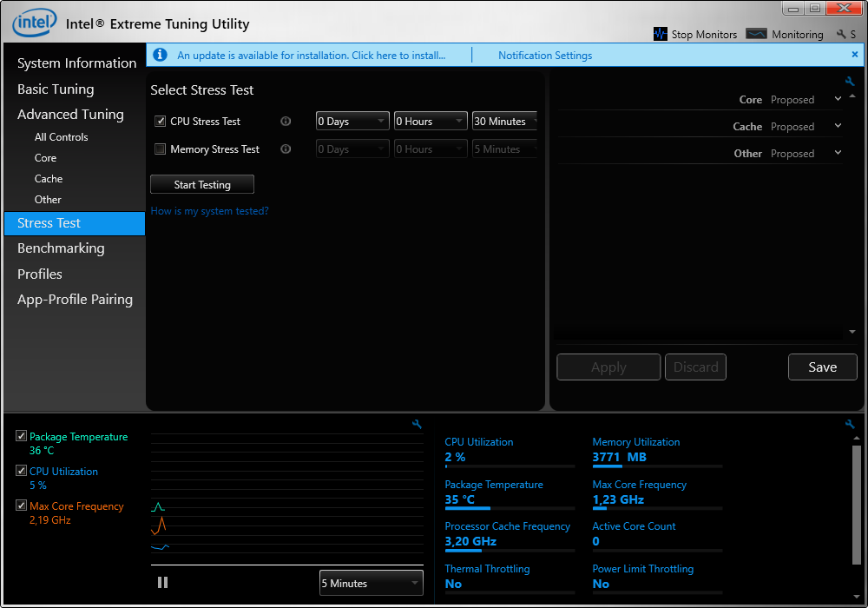Disable the CPU Stress Test checkbox
Image resolution: width=868 pixels, height=608 pixels.
[160, 122]
